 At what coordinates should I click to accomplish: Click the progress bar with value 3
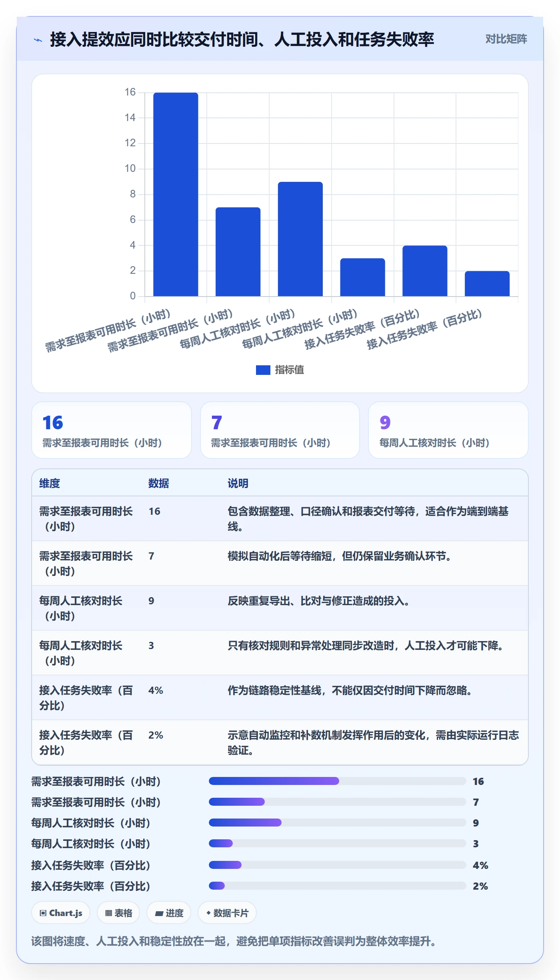[x=337, y=843]
